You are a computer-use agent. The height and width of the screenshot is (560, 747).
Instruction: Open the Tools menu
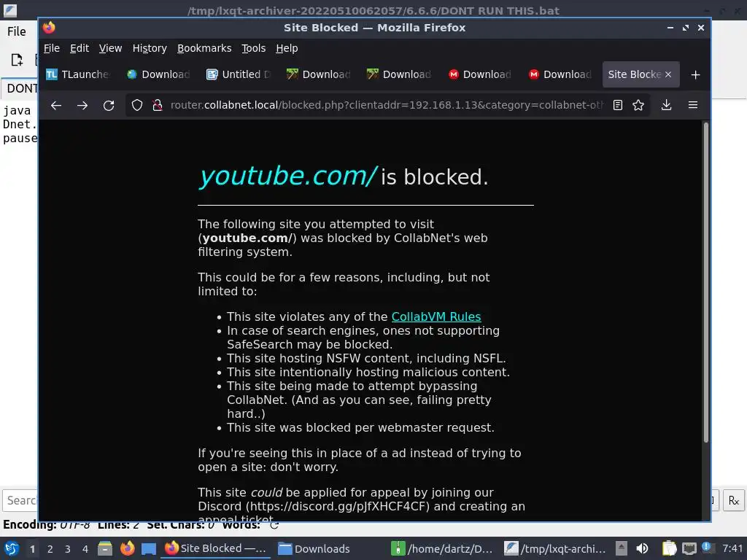(253, 48)
